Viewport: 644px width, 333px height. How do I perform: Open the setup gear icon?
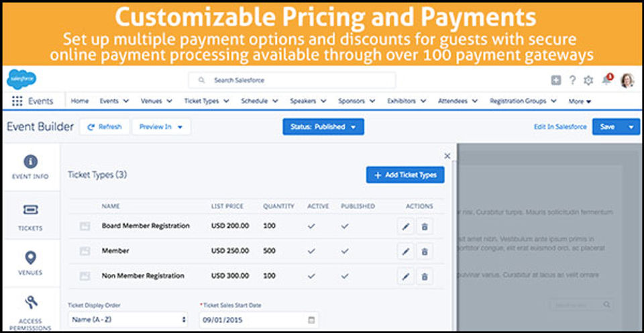point(588,81)
